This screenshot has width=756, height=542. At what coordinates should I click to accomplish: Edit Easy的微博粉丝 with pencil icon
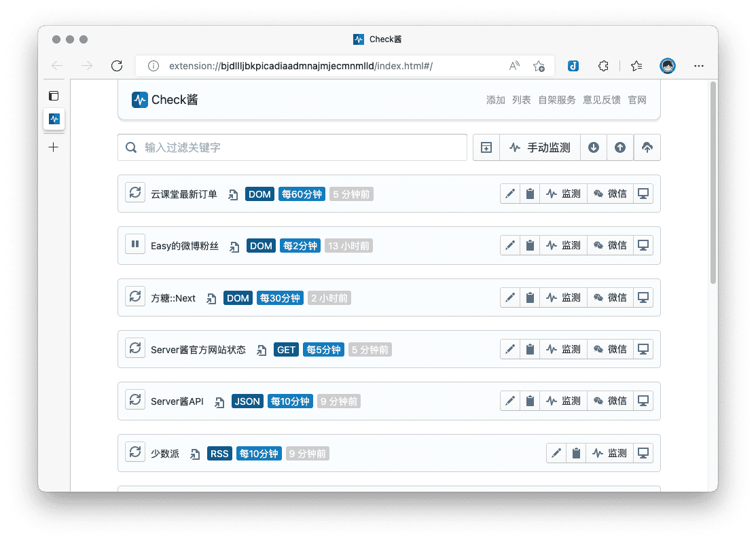coord(510,245)
